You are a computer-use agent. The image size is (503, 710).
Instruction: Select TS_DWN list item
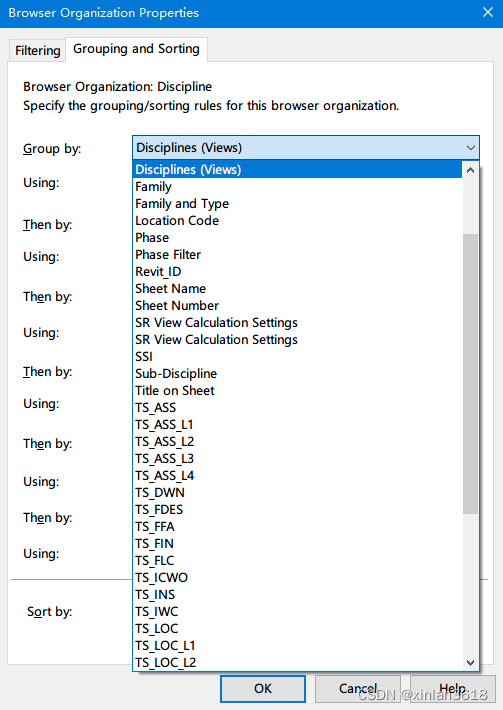(297, 493)
